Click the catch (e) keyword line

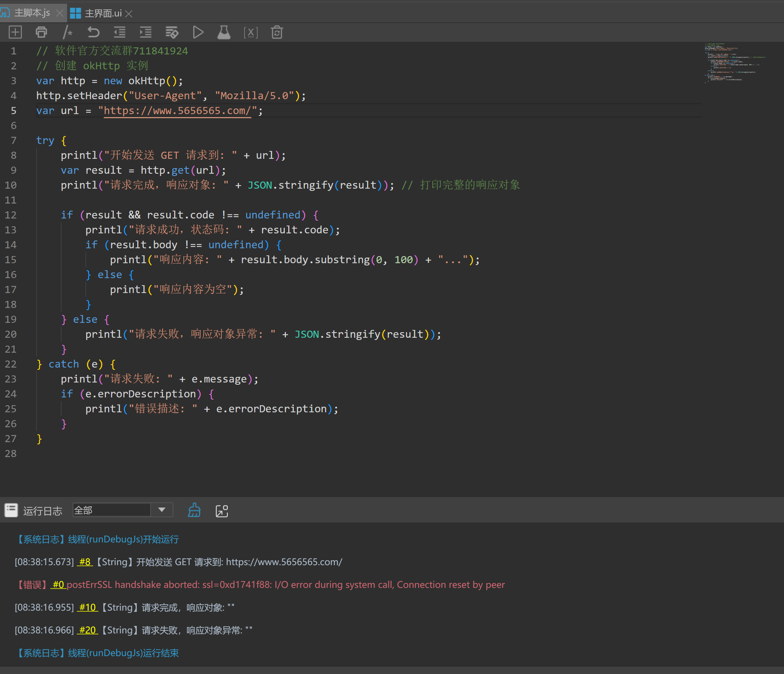[76, 364]
